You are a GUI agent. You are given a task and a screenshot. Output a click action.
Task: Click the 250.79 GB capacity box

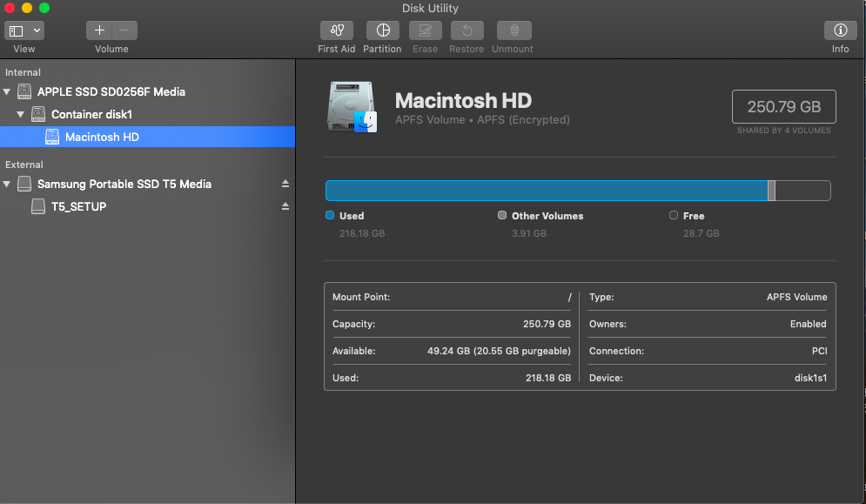783,107
